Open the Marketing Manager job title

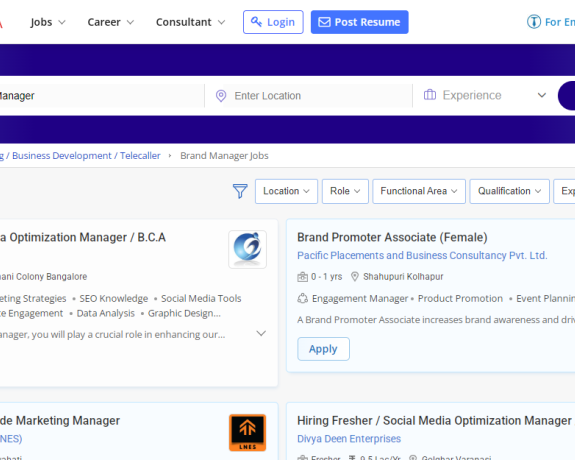(x=60, y=420)
